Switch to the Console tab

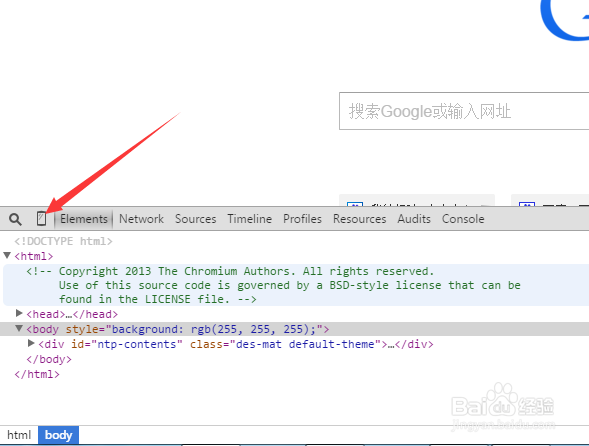pyautogui.click(x=463, y=219)
